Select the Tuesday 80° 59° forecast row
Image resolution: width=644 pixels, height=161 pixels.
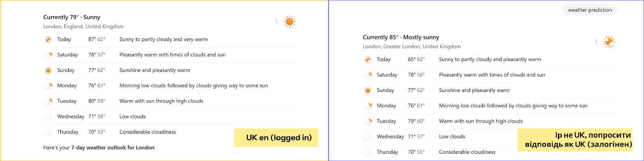coord(171,101)
